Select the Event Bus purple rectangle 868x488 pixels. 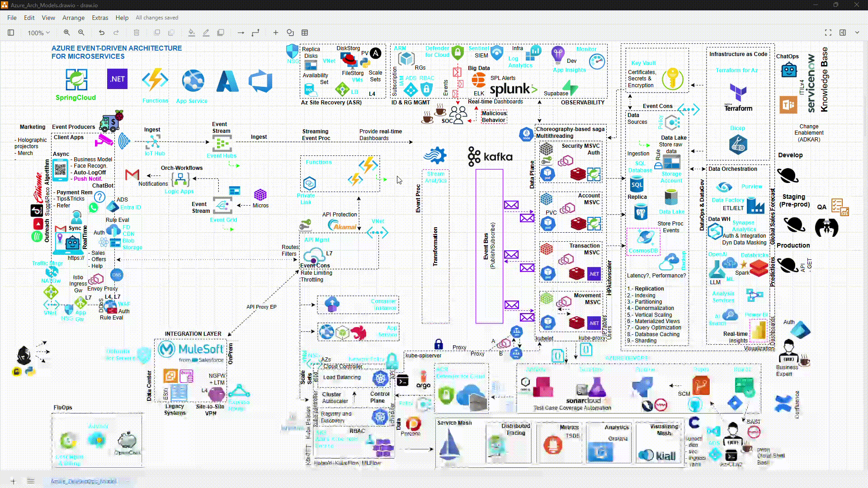pos(489,246)
